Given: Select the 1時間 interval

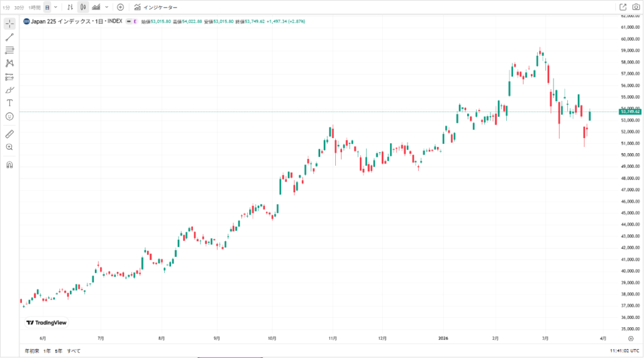Looking at the screenshot, I should [x=34, y=8].
